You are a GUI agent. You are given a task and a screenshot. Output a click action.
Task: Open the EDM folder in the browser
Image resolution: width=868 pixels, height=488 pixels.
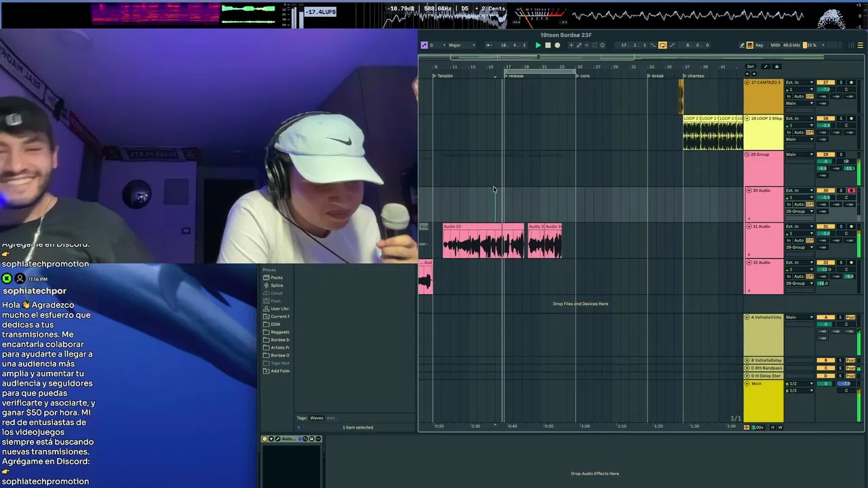275,325
